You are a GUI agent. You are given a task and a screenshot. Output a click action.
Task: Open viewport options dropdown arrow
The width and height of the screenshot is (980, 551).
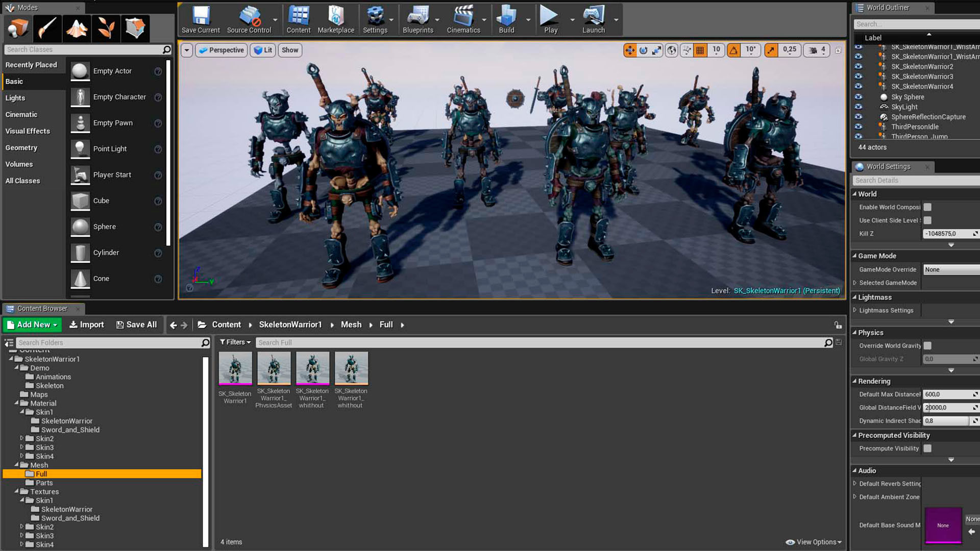(187, 50)
